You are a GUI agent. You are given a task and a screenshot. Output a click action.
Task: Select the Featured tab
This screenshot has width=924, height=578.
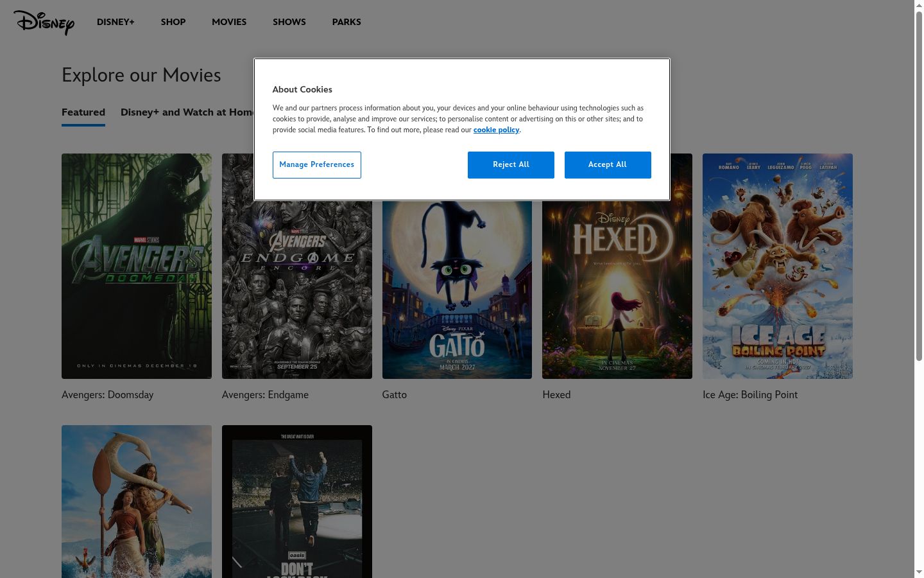click(x=83, y=112)
